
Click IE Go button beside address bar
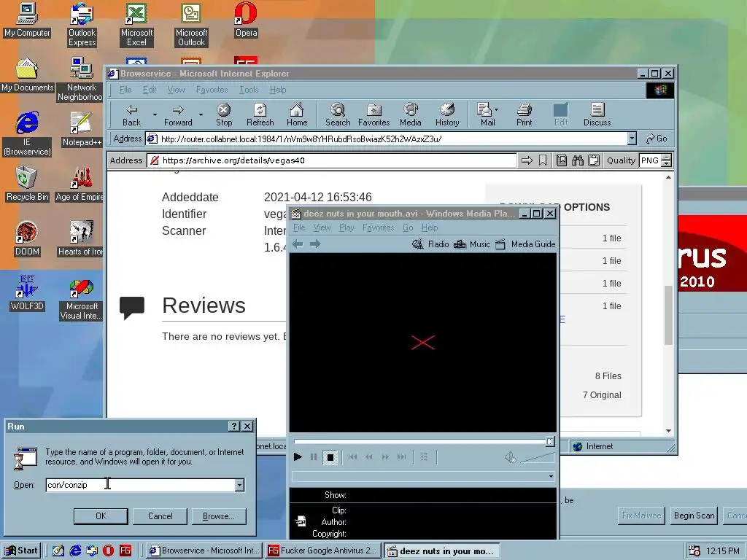click(656, 139)
